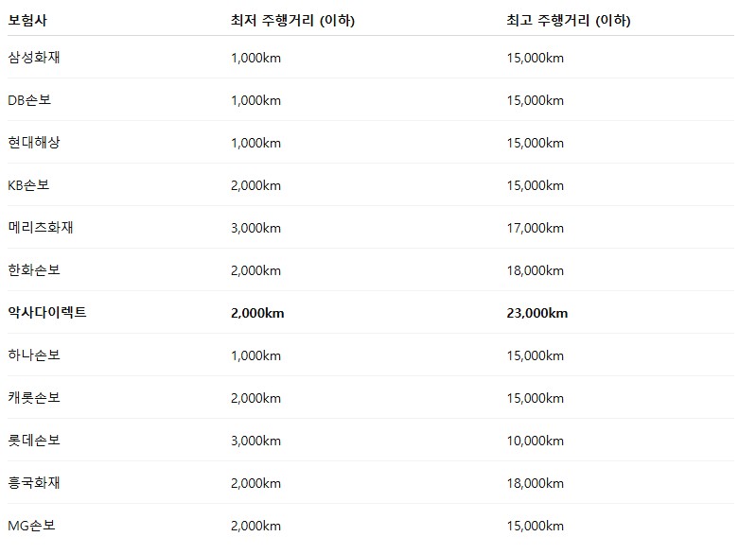Select the 흥국화재 insurer cell
Viewport: 756px width, 554px height.
(34, 483)
